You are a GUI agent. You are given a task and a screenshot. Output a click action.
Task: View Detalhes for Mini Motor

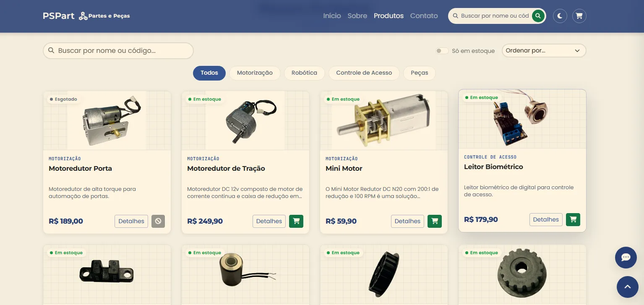(x=407, y=221)
